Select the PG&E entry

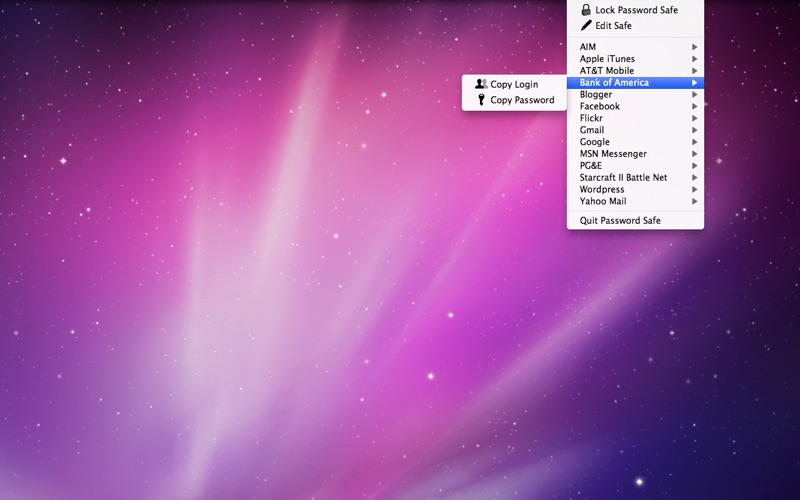coord(591,166)
